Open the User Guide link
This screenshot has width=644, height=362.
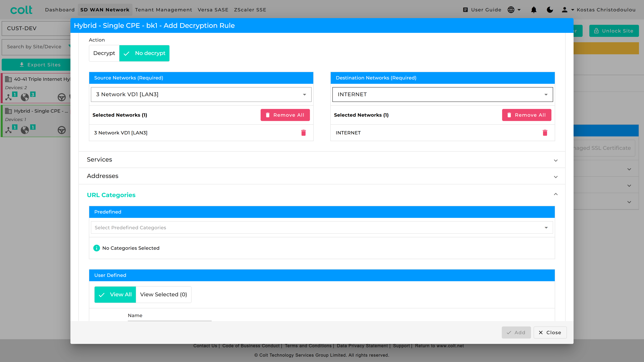486,10
